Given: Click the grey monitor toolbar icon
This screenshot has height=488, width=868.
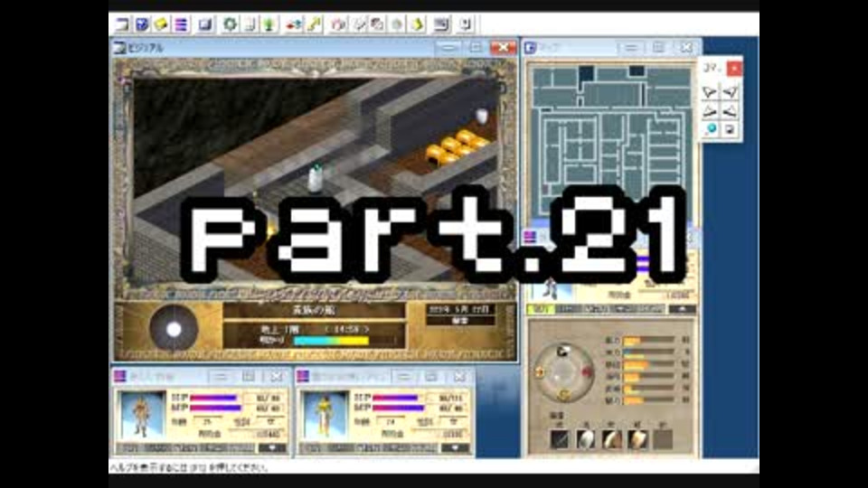Looking at the screenshot, I should (x=441, y=24).
